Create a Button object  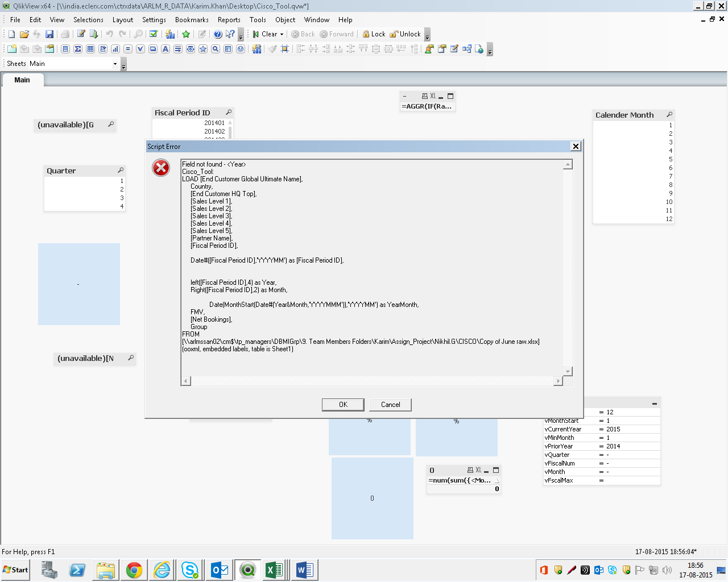click(x=153, y=49)
